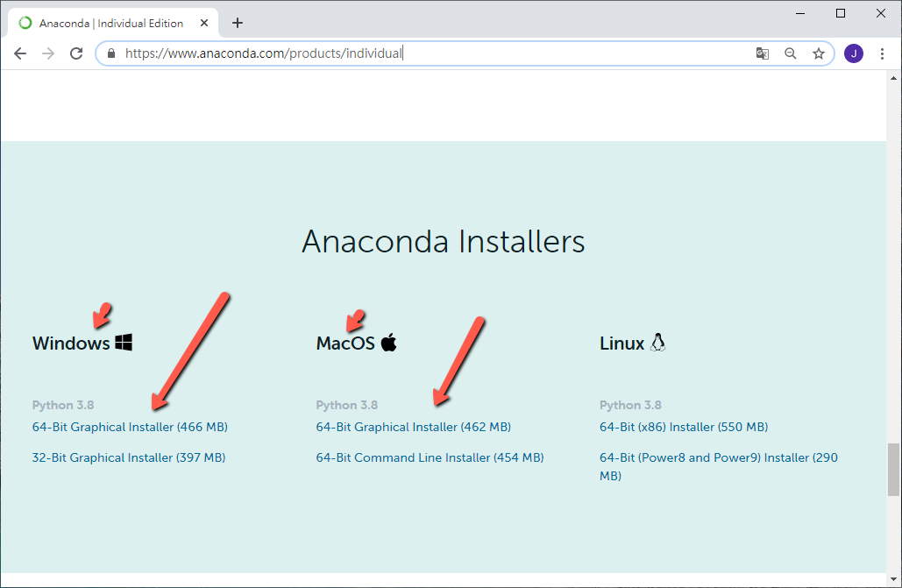Screen dimensions: 902x588
Task: Click Python 3.8 label under Linux
Action: click(630, 405)
